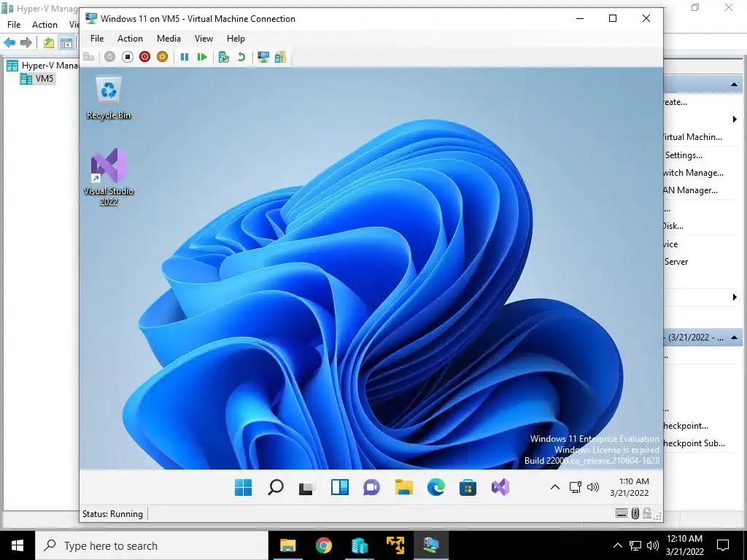Image resolution: width=747 pixels, height=560 pixels.
Task: Open the View menu in Virtual Machine Connection
Action: [204, 39]
